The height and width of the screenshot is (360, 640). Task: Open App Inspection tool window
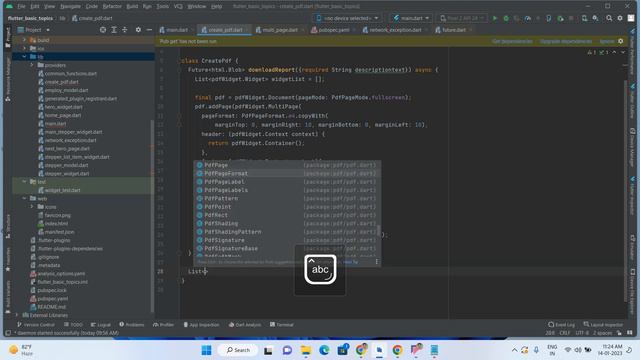click(x=201, y=324)
